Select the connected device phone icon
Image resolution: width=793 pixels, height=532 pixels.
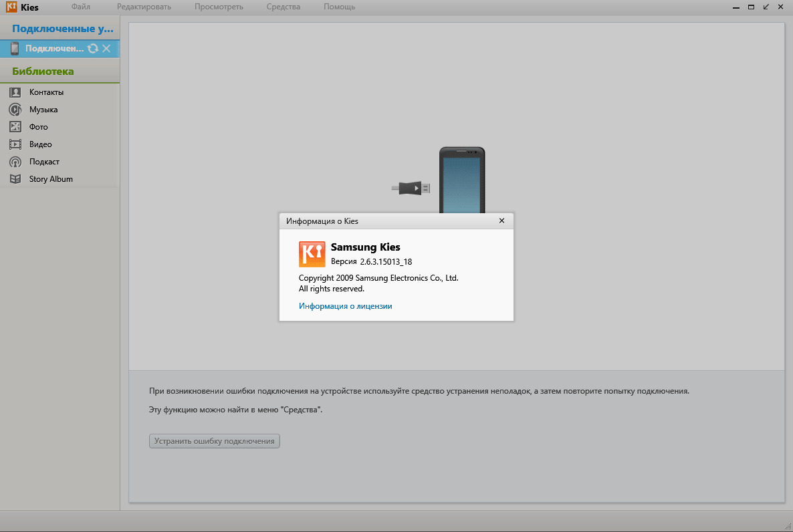15,49
